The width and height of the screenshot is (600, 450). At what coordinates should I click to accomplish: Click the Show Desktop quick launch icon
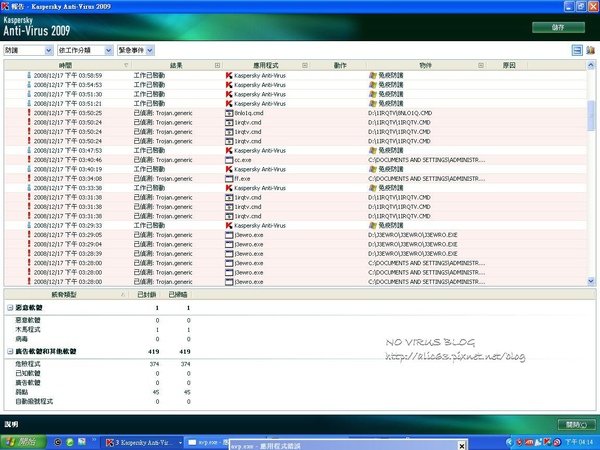(82, 442)
